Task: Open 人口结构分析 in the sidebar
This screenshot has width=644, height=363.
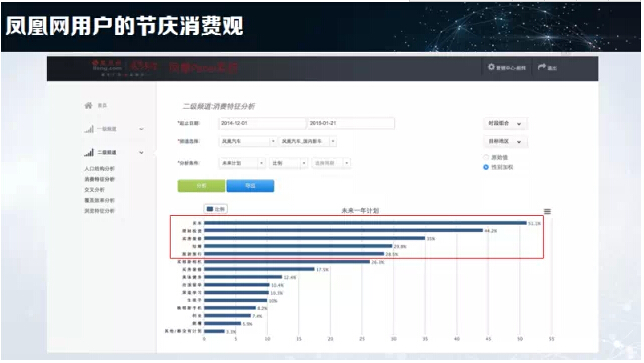Action: click(x=99, y=169)
